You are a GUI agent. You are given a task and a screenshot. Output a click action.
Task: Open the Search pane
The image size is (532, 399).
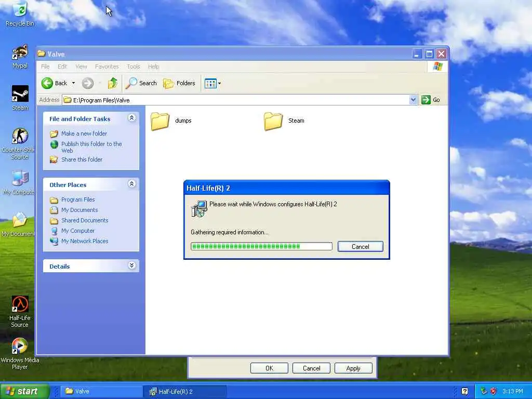pos(141,83)
